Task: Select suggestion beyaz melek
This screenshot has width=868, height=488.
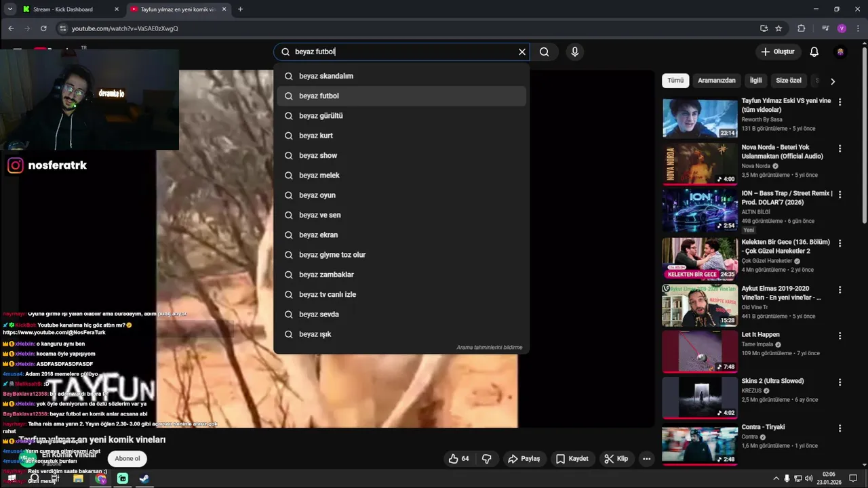Action: (x=401, y=176)
